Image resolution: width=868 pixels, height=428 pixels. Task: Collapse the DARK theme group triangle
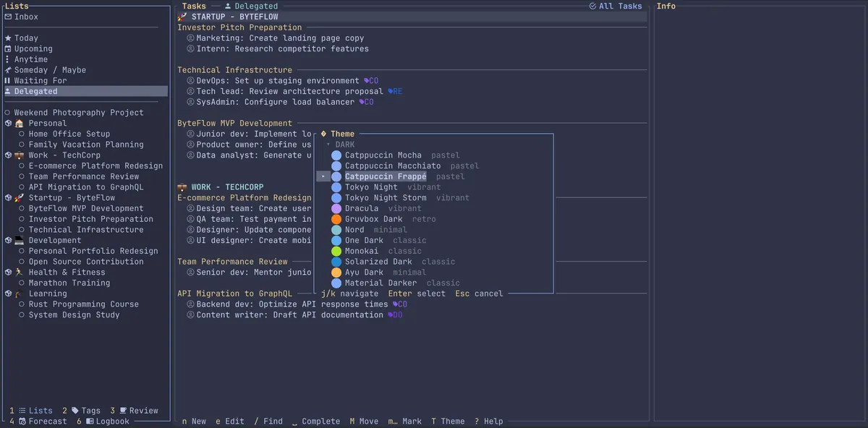point(328,145)
